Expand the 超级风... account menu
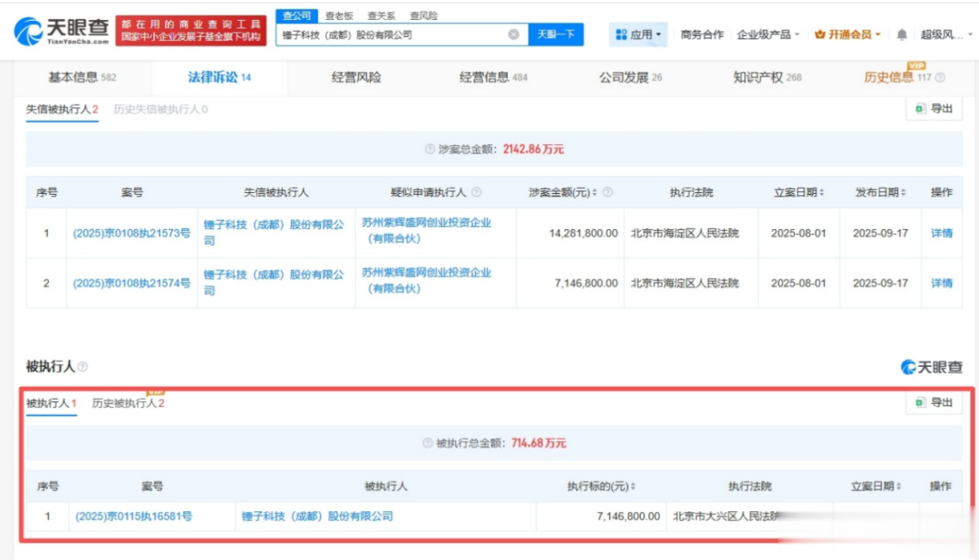The image size is (979, 560). click(x=945, y=34)
